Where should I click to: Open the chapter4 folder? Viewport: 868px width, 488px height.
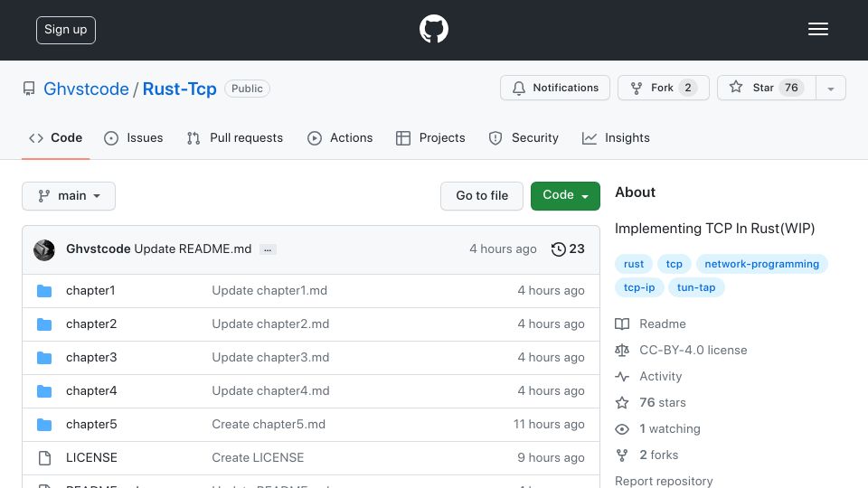(91, 390)
